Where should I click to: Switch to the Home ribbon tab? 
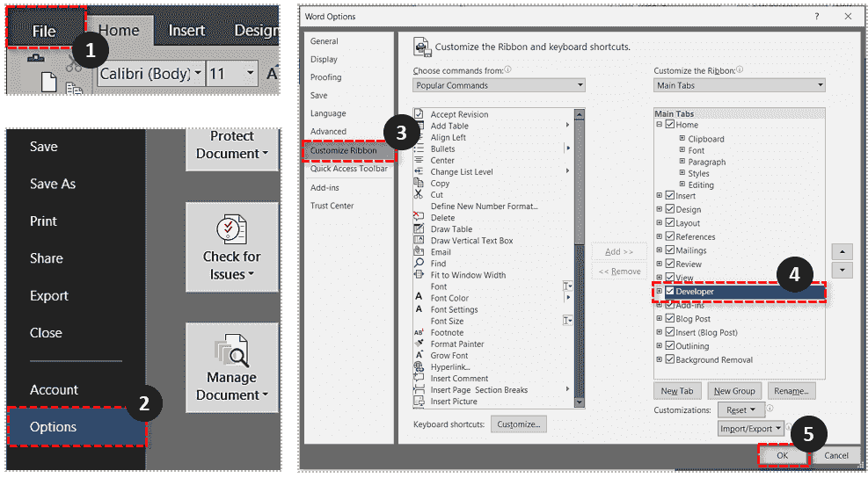tap(119, 31)
